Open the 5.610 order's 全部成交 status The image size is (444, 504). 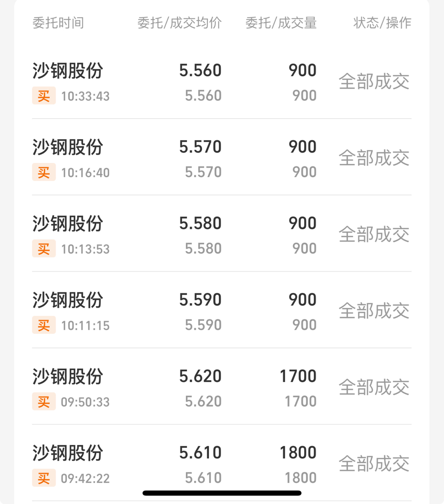pyautogui.click(x=374, y=464)
